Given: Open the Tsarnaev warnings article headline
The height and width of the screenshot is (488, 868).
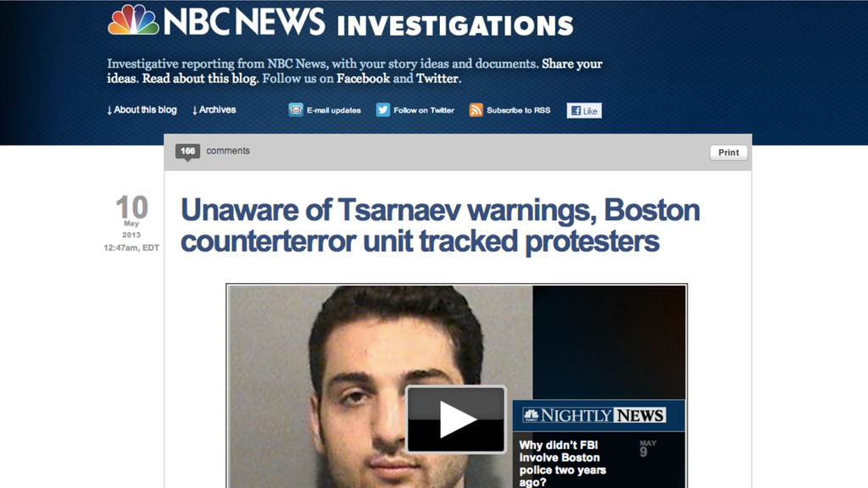Looking at the screenshot, I should point(440,225).
